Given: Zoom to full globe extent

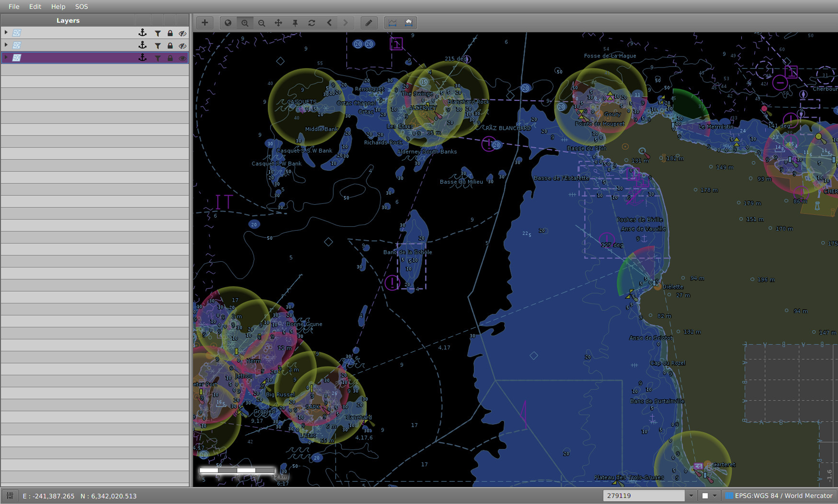Looking at the screenshot, I should pyautogui.click(x=228, y=23).
